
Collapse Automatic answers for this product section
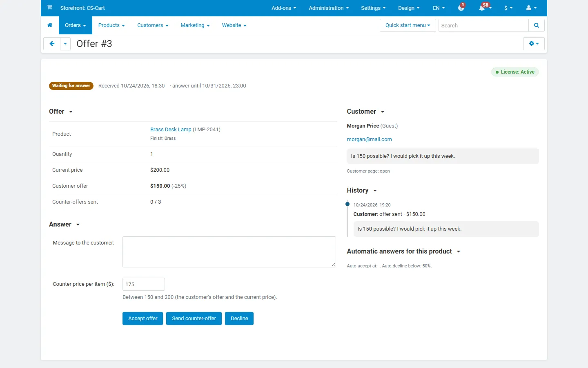403,251
